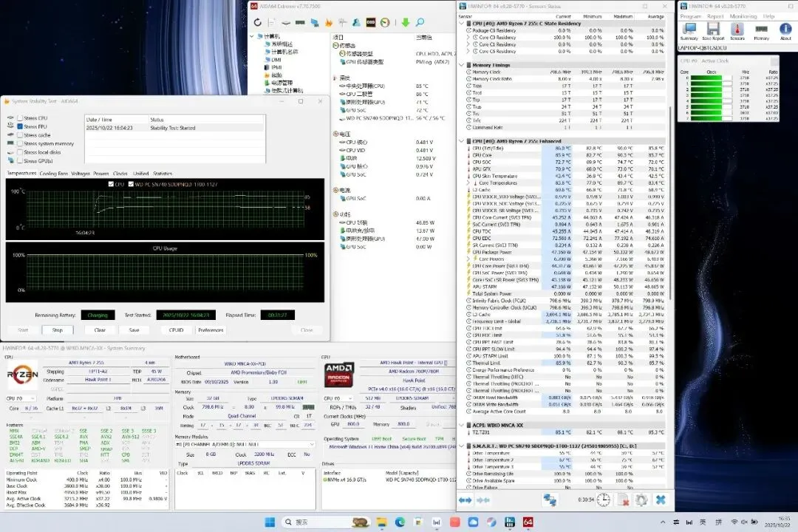Viewport: 798px width, 532px height.
Task: Open HWiNFO Summary icon
Action: pyautogui.click(x=689, y=30)
